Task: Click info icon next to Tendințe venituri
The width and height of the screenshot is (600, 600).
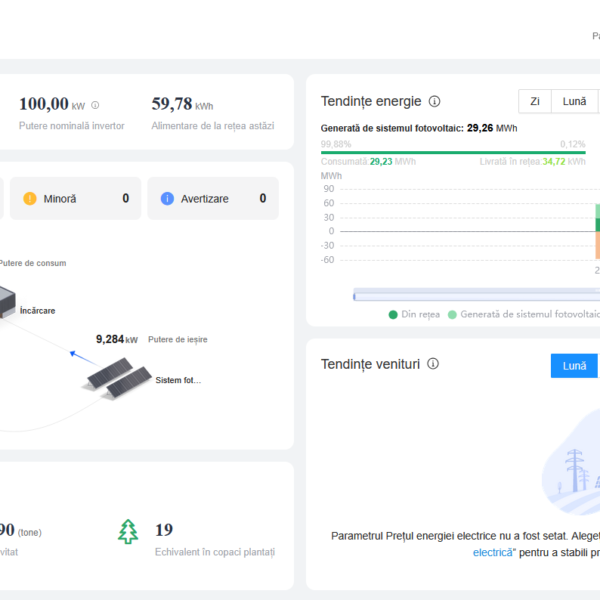Action: click(433, 364)
